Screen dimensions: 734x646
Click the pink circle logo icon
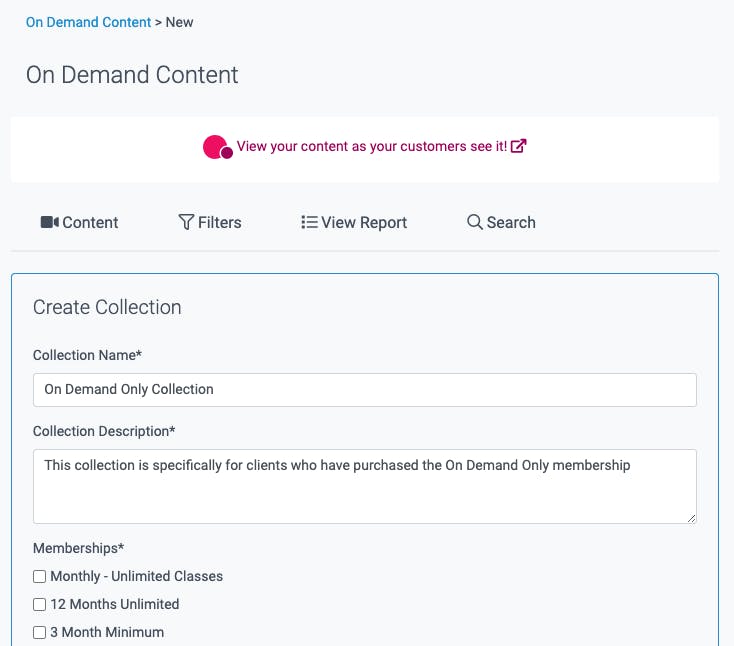point(218,147)
